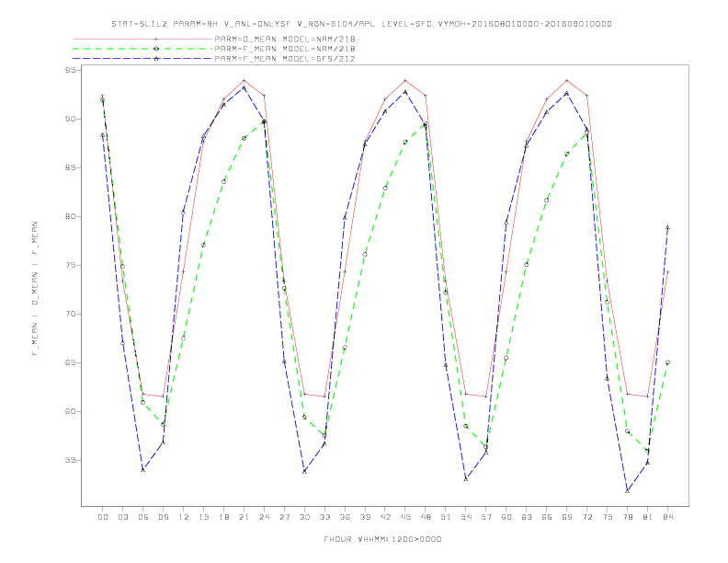This screenshot has height=563, width=728.
Task: Click x-axis forecast hour label 72
Action: tap(587, 517)
